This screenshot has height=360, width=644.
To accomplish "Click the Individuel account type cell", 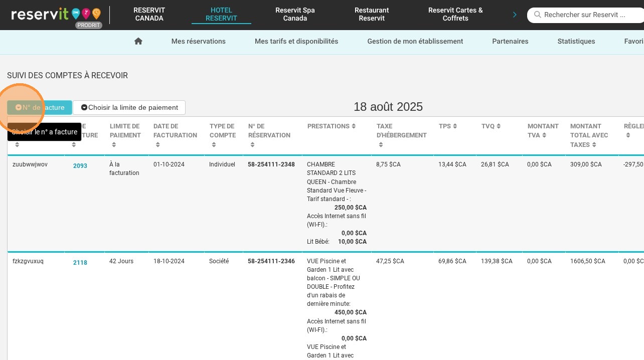I will click(222, 164).
